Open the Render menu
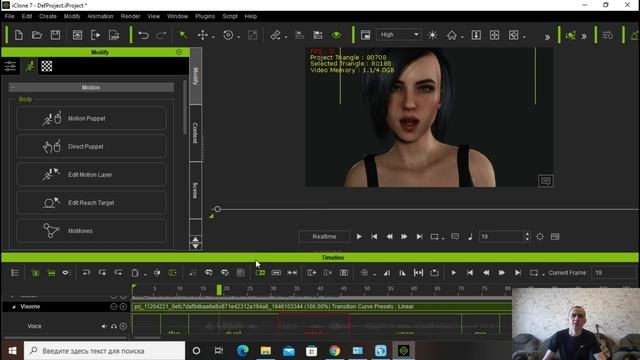Image resolution: width=640 pixels, height=360 pixels. click(130, 16)
